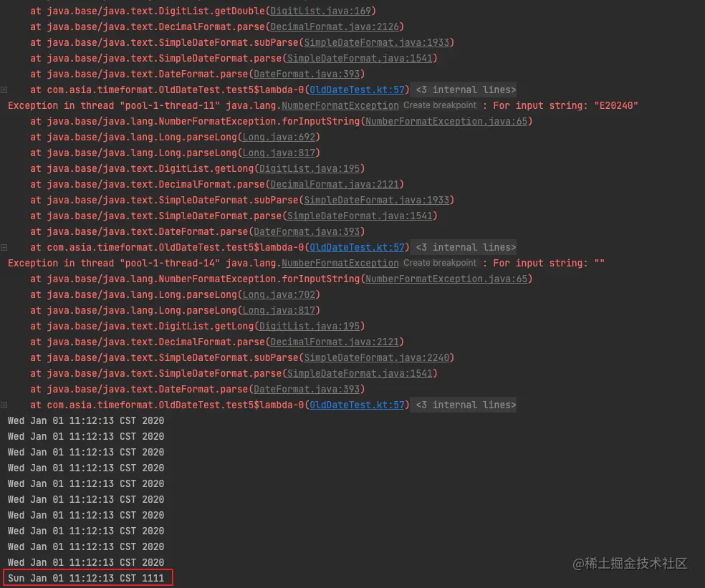Open the DecimalFormat.java:2126 link
This screenshot has height=588, width=705.
(335, 26)
